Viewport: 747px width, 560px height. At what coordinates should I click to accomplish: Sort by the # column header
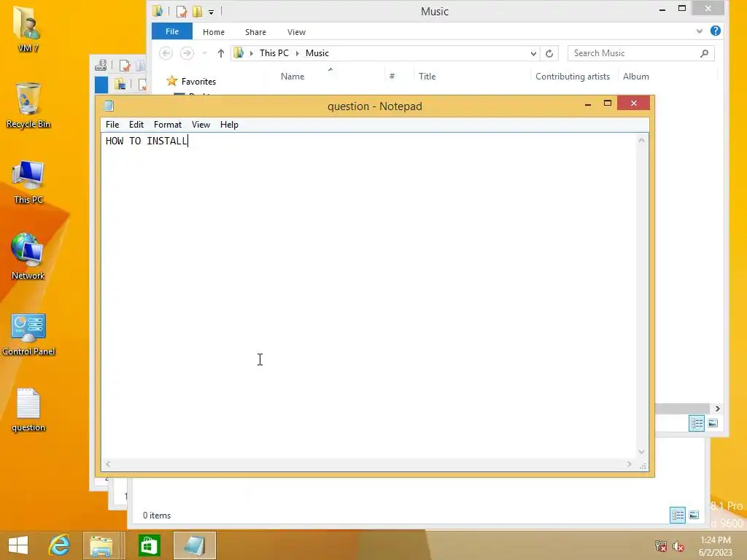coord(392,76)
